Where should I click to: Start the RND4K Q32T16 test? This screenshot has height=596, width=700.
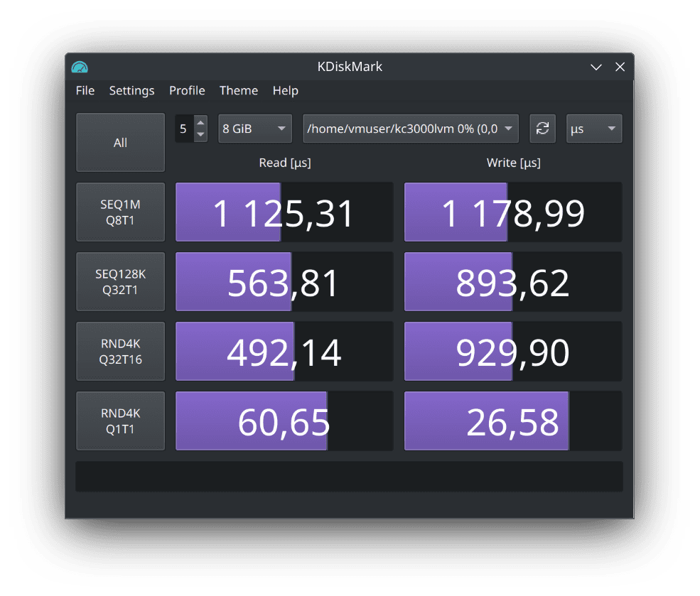pos(121,351)
